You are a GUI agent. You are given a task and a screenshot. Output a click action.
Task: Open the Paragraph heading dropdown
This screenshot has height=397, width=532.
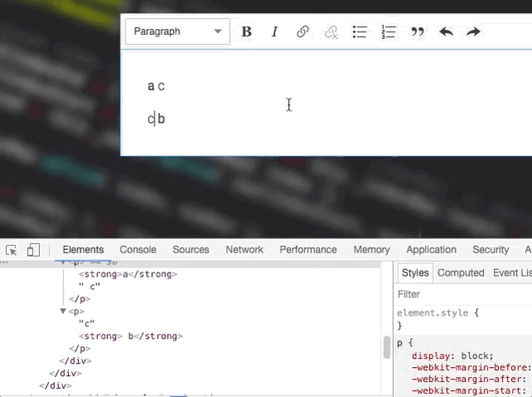coord(177,32)
